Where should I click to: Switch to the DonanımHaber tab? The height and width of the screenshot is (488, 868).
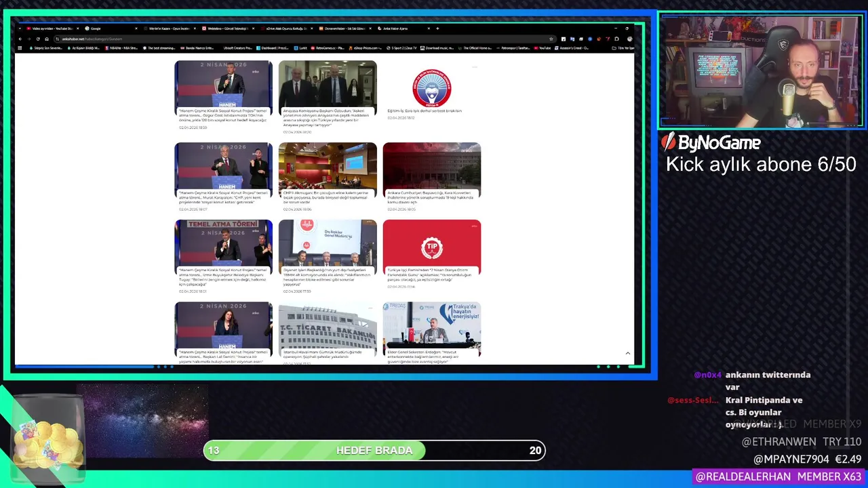coord(344,28)
